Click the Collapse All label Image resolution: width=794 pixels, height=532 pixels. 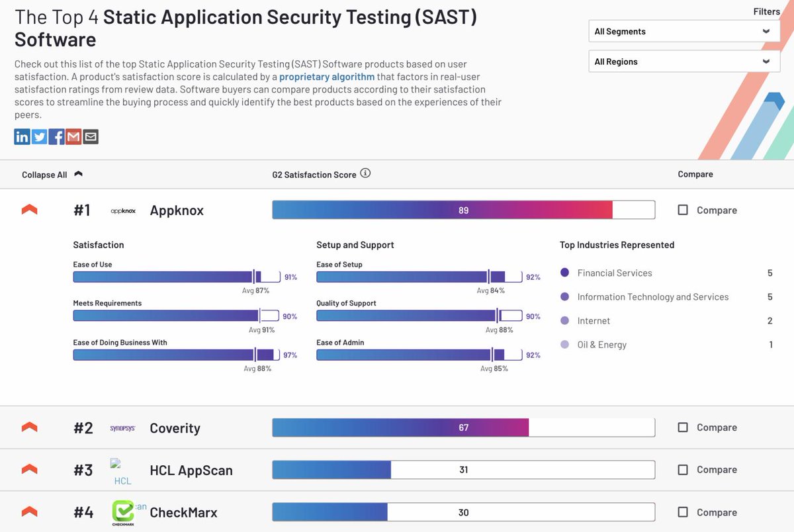pos(44,175)
